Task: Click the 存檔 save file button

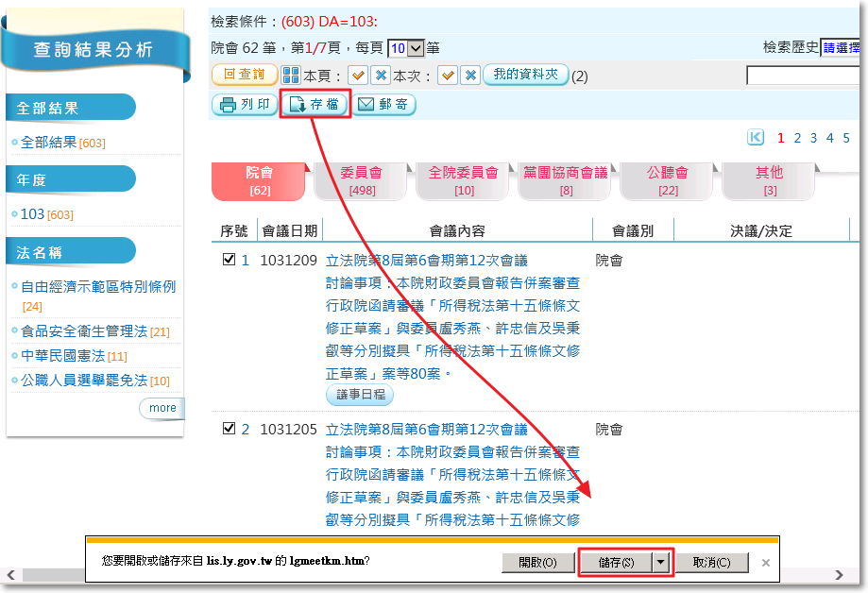Action: 315,105
